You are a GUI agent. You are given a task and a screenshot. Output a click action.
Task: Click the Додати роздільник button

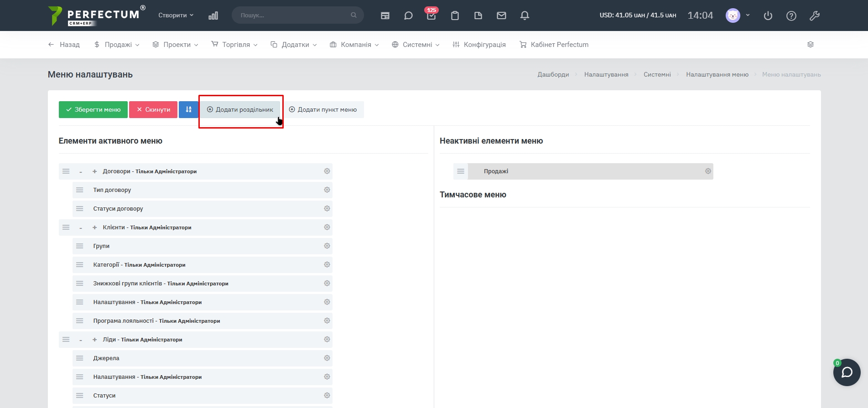240,109
